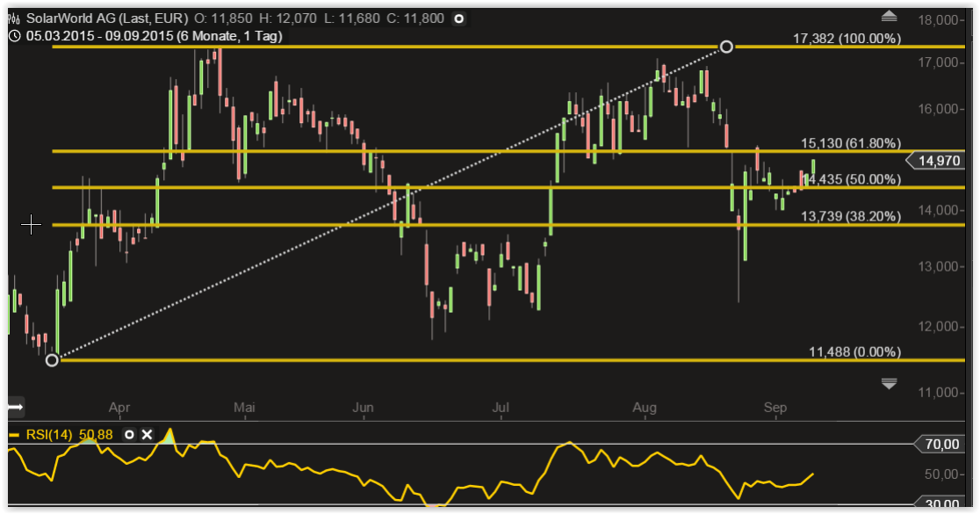
Task: Click the yellow RSI line color marker
Action: pyautogui.click(x=14, y=435)
